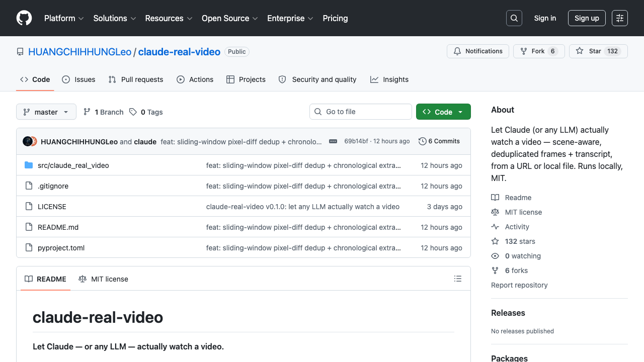Image resolution: width=644 pixels, height=362 pixels.
Task: Switch to the Actions tab
Action: [195, 79]
